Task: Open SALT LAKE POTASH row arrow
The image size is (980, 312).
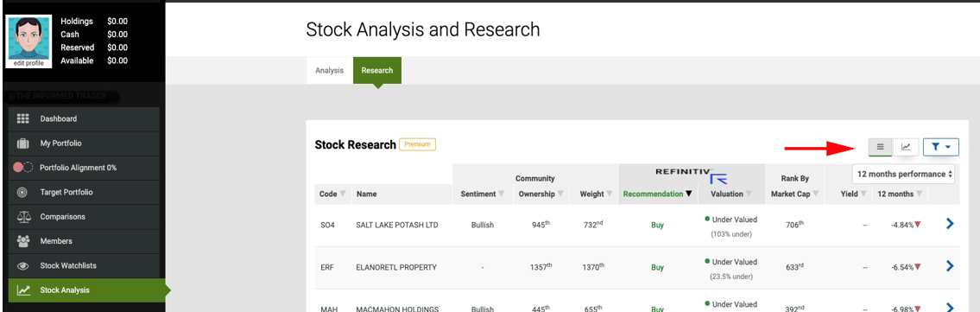Action: (951, 223)
